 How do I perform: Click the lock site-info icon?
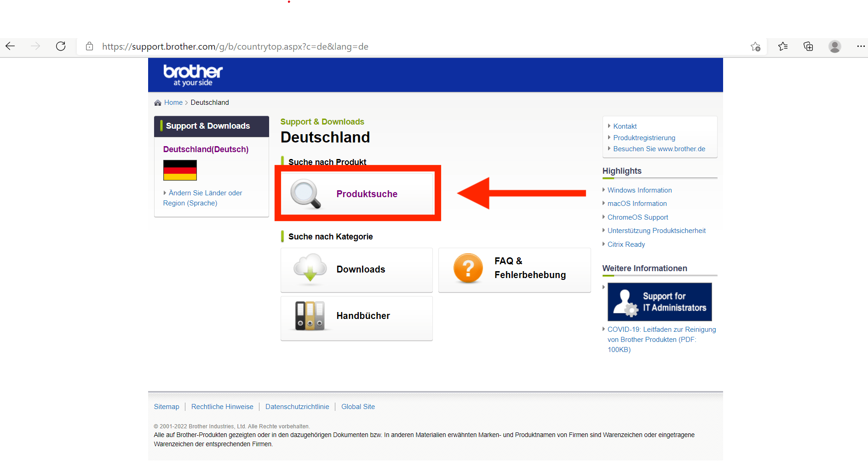[89, 46]
